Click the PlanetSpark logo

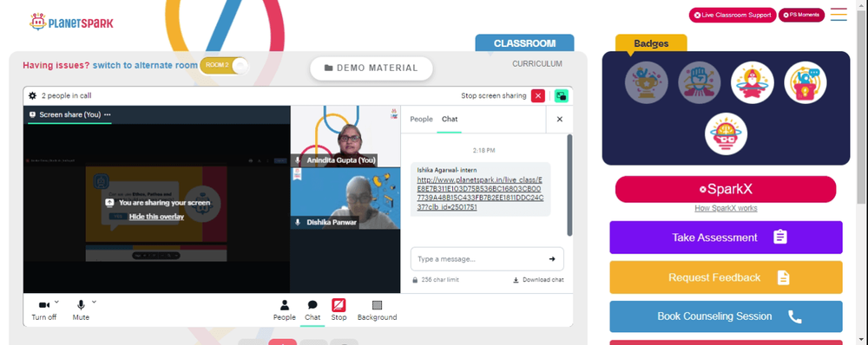click(71, 23)
